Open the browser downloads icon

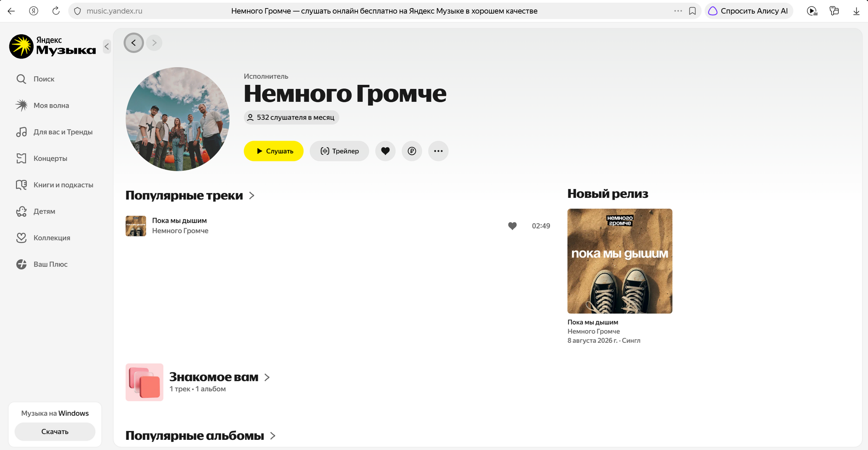856,11
